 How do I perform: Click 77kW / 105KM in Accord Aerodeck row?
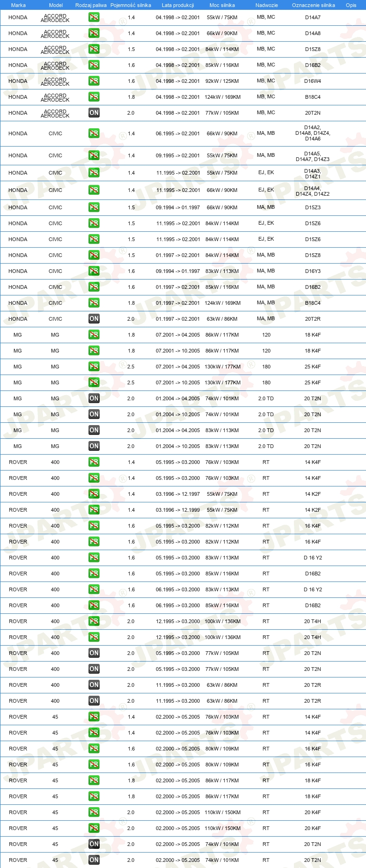(222, 113)
